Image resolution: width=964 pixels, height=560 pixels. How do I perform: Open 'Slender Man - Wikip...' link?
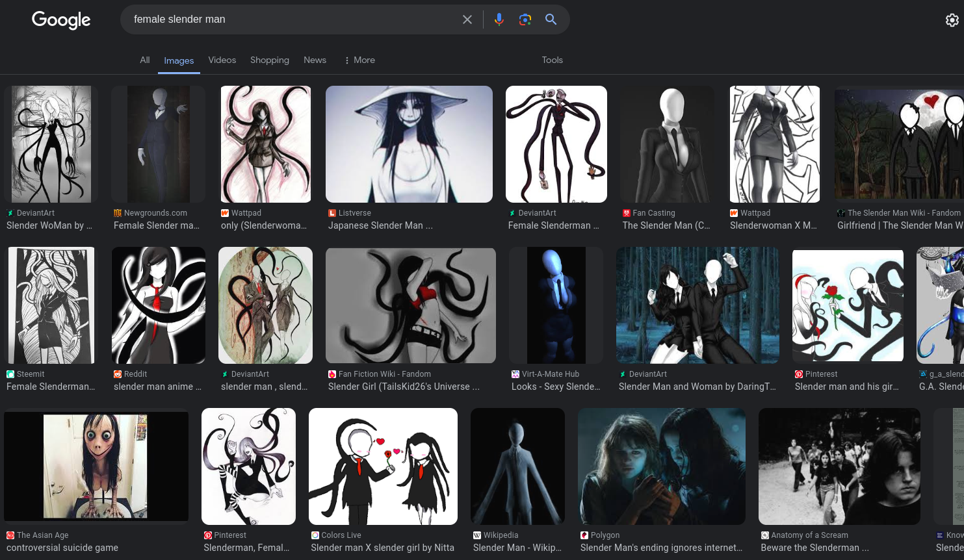coord(519,548)
